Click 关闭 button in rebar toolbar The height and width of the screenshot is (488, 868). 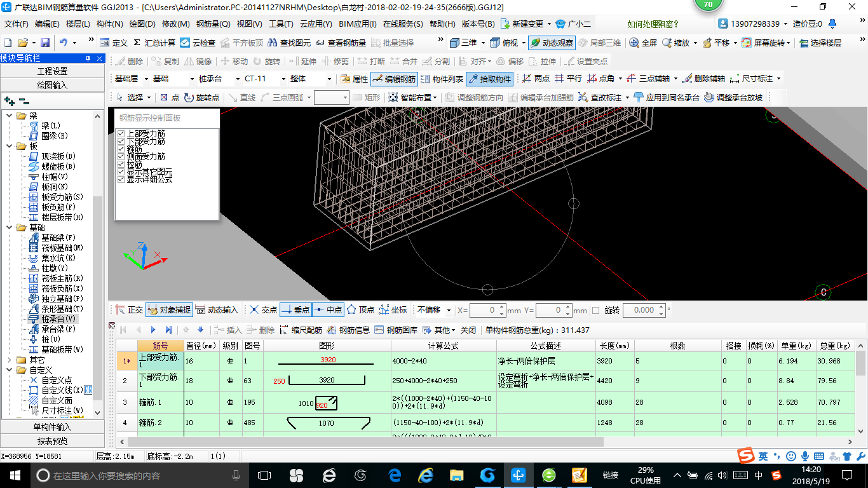tap(468, 330)
